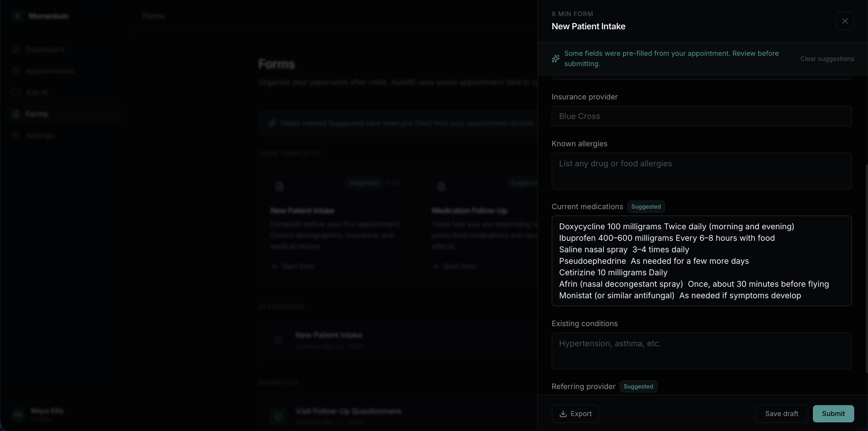The image size is (868, 431).
Task: Click the Appointments sidebar icon
Action: coord(15,71)
